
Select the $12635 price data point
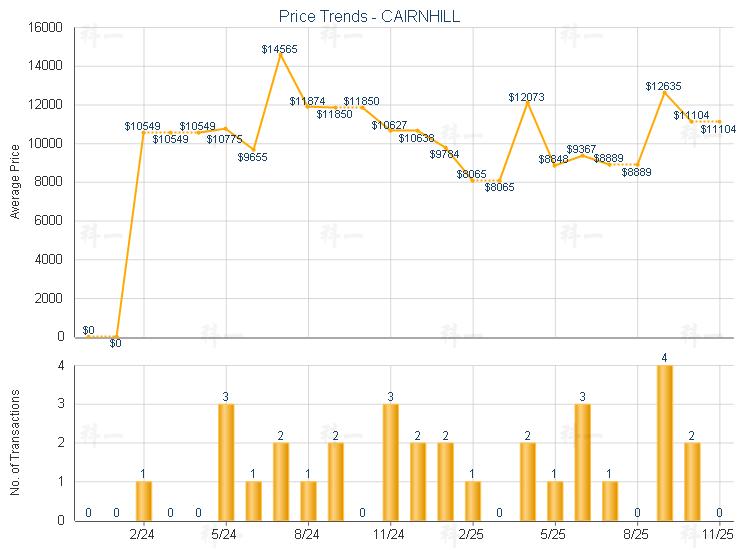[664, 92]
